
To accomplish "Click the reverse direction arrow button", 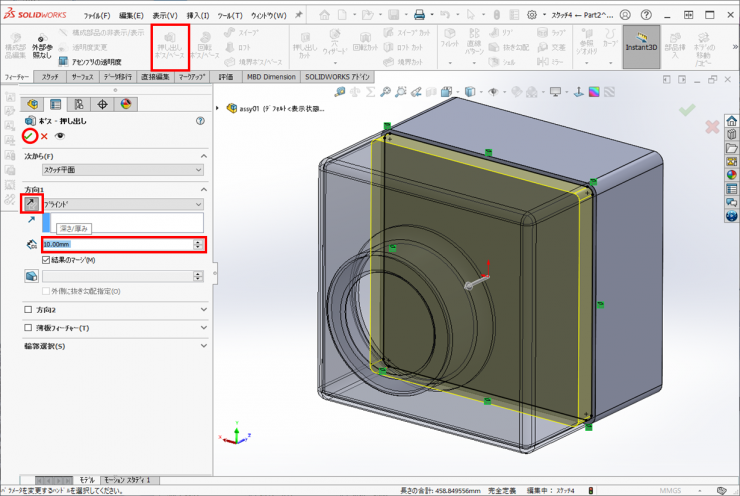I will (x=31, y=203).
